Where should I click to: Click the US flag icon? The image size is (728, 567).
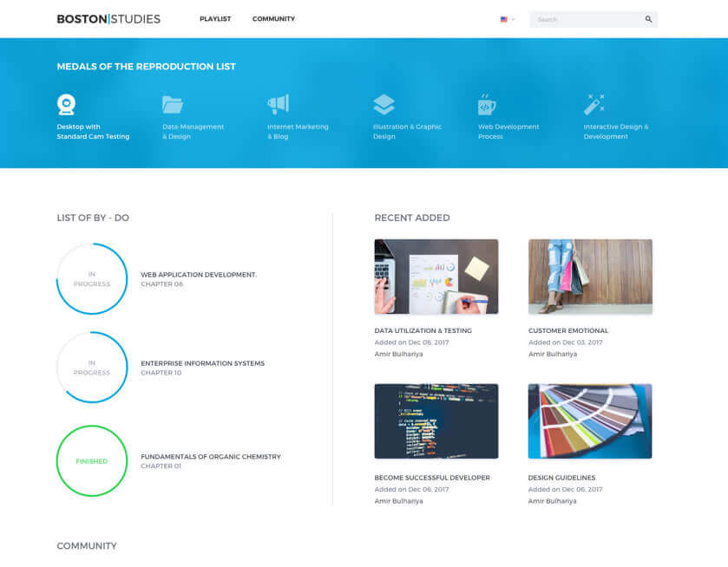(x=504, y=19)
